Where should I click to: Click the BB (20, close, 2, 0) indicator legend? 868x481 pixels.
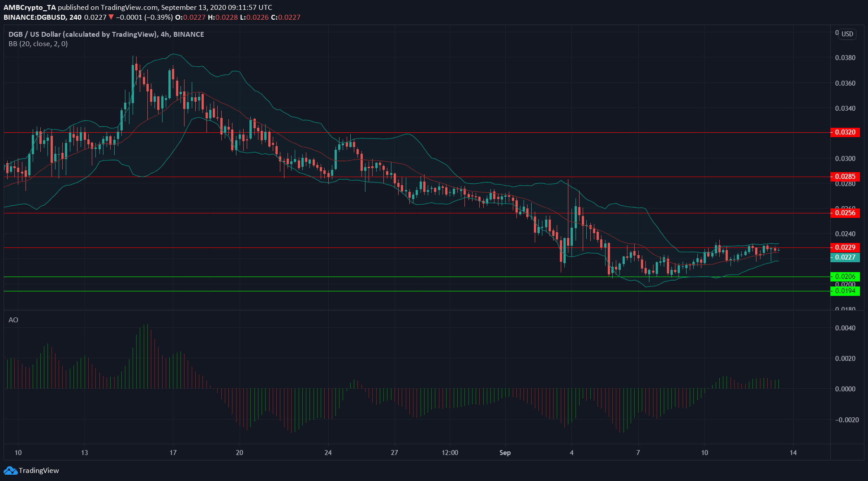(38, 44)
